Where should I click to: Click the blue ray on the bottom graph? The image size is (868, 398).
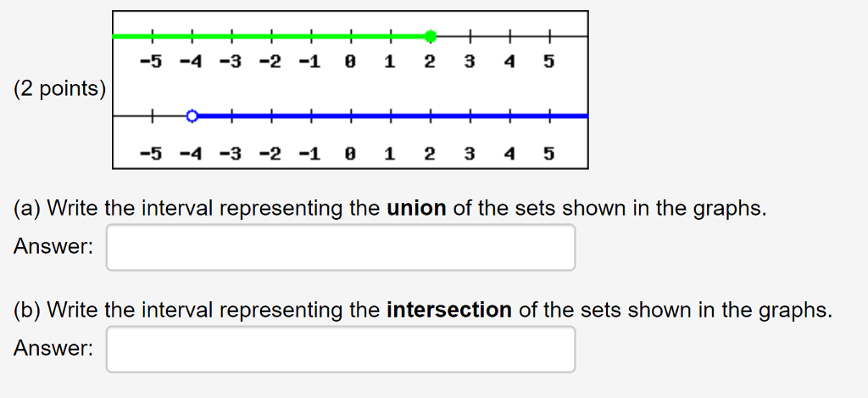point(390,116)
